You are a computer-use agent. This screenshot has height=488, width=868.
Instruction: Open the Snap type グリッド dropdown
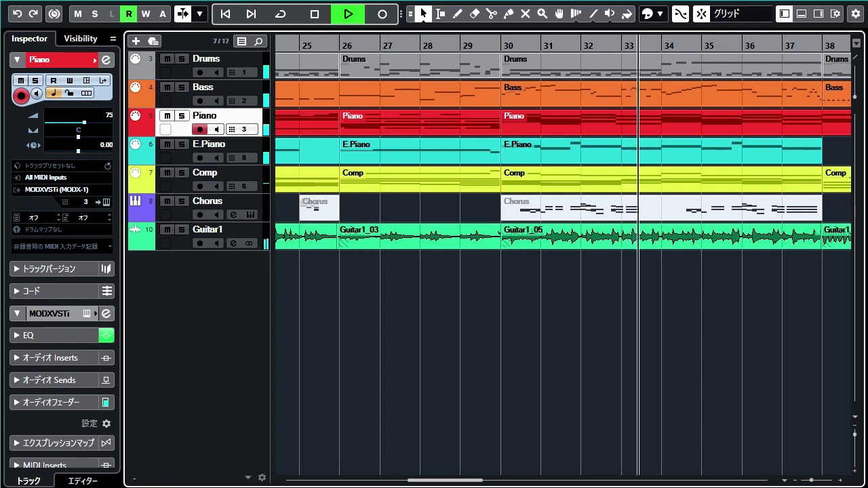(x=741, y=14)
